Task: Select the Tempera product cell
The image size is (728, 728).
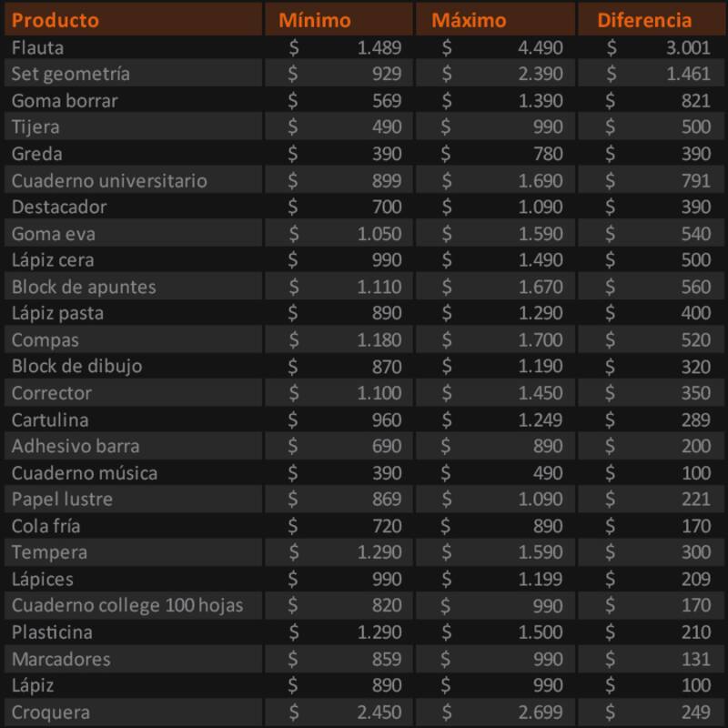Action: (49, 552)
